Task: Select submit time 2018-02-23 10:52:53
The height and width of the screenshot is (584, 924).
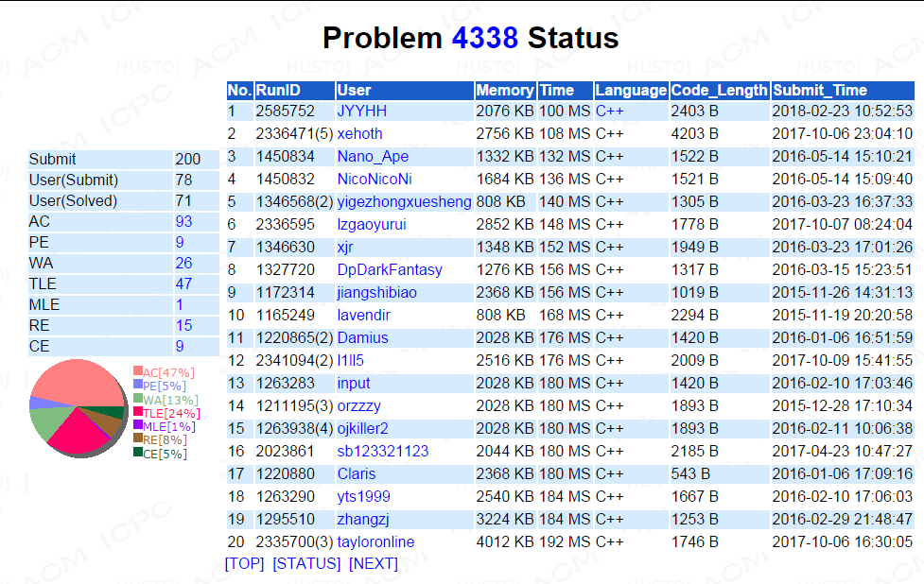Action: point(843,112)
